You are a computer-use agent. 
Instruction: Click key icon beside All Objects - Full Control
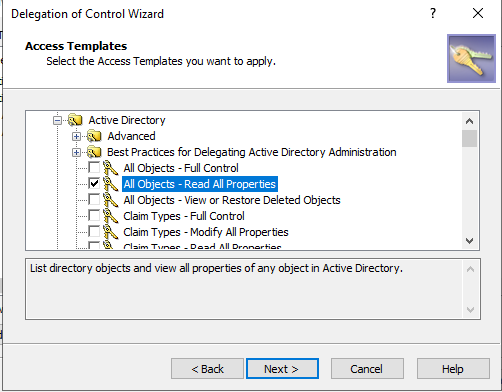click(x=110, y=168)
